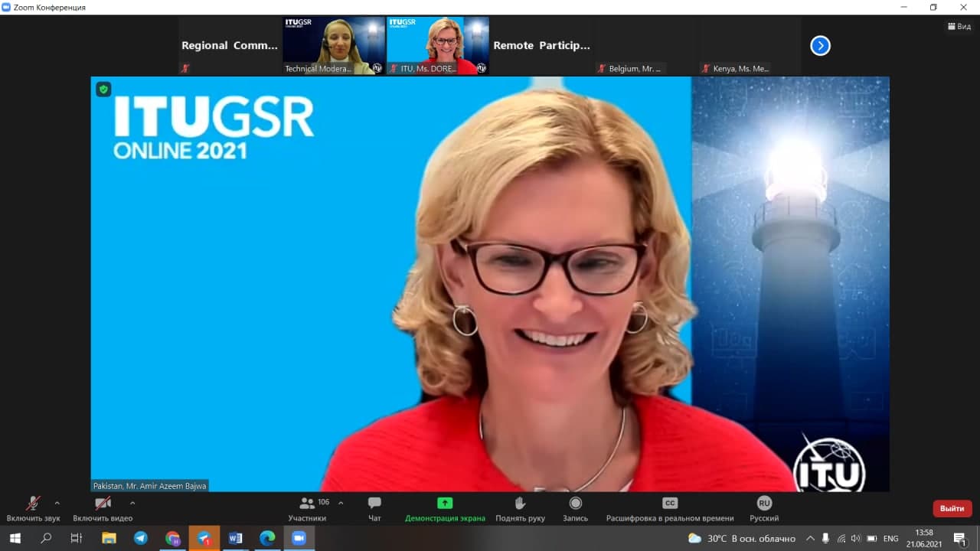Open Windows taskbar search

[x=46, y=538]
